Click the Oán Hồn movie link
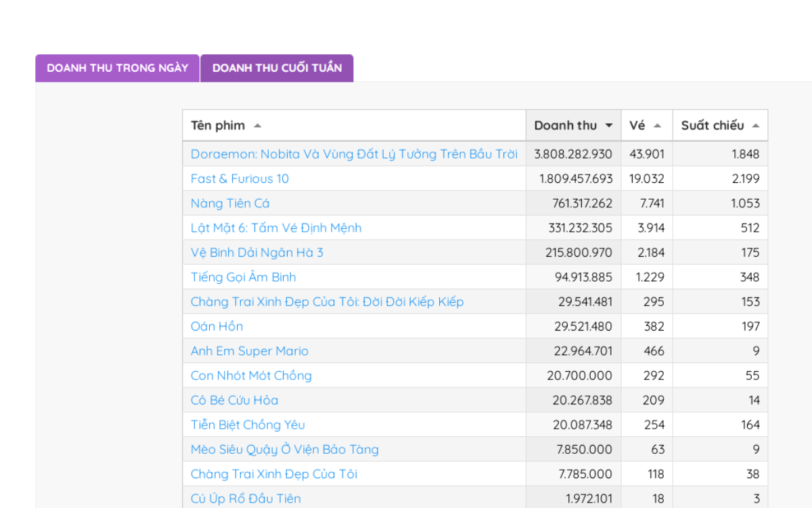Image resolution: width=812 pixels, height=508 pixels. point(217,326)
